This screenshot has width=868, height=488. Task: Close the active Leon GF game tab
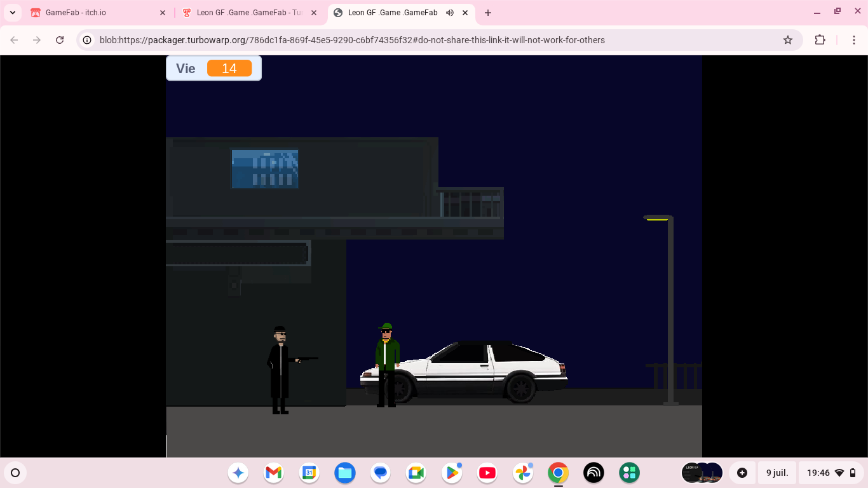(465, 13)
